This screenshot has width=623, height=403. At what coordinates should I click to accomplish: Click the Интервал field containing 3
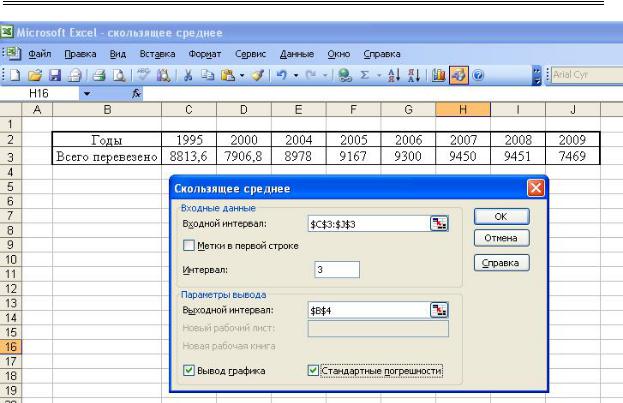click(x=337, y=269)
